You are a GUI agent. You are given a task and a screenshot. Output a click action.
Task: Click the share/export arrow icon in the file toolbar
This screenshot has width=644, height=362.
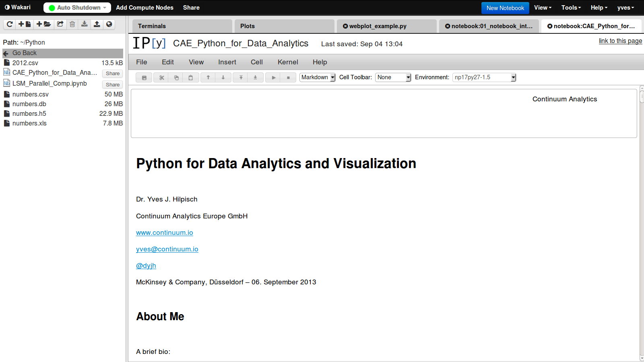(x=60, y=24)
